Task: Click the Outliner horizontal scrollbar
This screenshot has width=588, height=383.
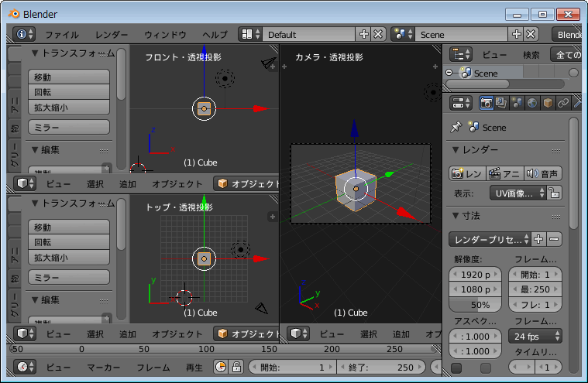Action: click(477, 84)
